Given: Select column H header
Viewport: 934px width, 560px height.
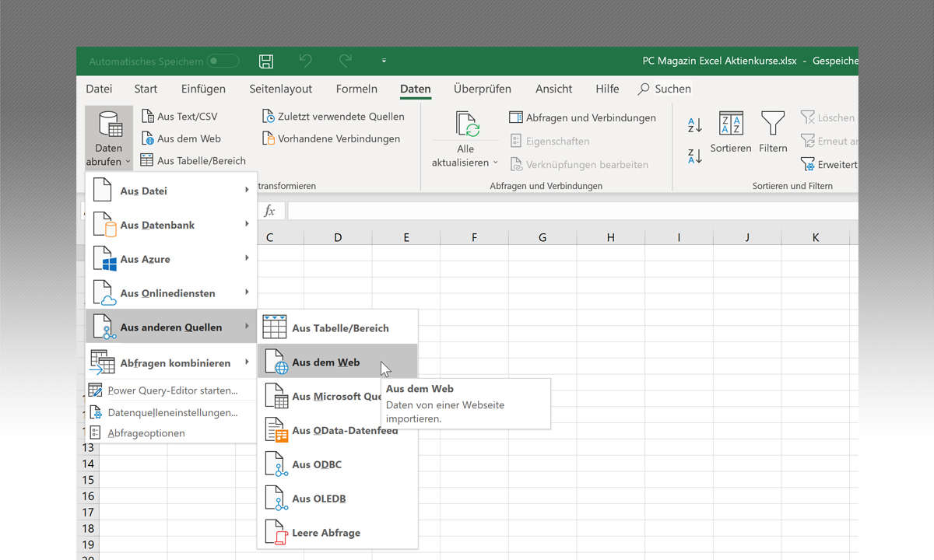Looking at the screenshot, I should point(610,237).
